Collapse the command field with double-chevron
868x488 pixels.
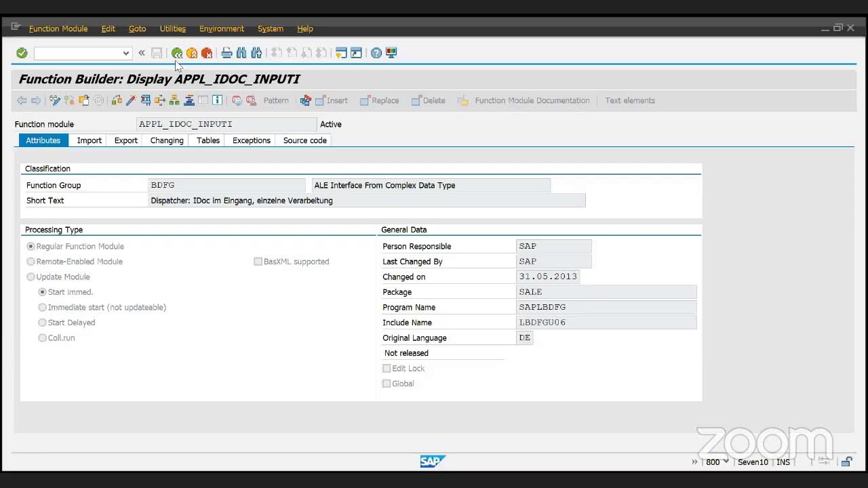[141, 53]
